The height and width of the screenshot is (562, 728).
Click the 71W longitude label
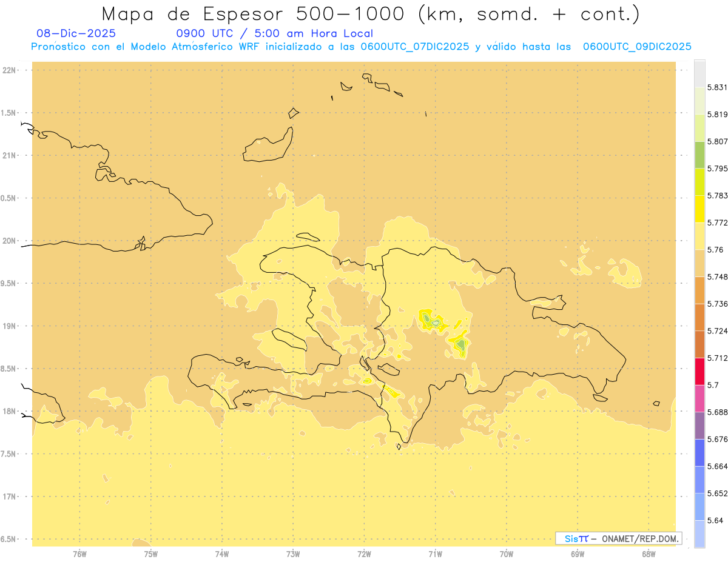[x=435, y=554]
